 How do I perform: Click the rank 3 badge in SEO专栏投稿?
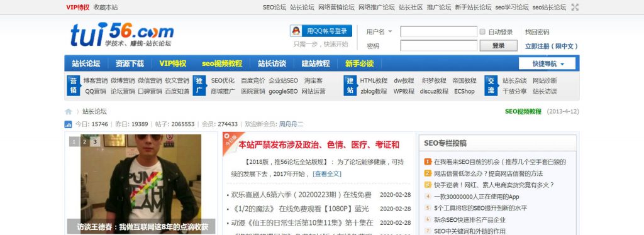tap(428, 185)
